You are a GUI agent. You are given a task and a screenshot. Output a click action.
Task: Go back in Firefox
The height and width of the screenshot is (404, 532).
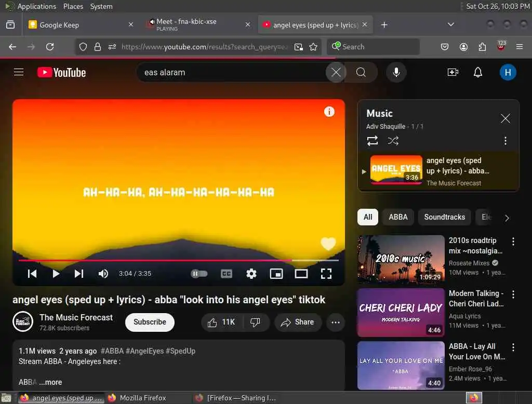tap(12, 47)
